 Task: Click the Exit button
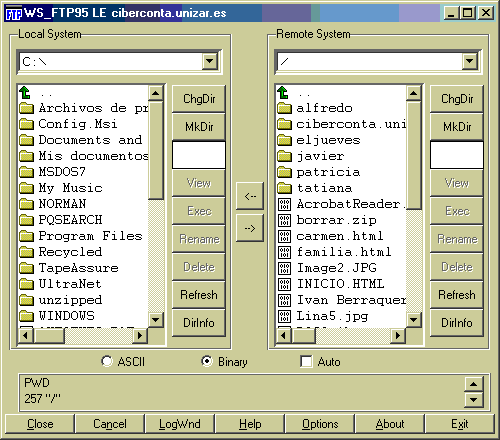point(460,424)
